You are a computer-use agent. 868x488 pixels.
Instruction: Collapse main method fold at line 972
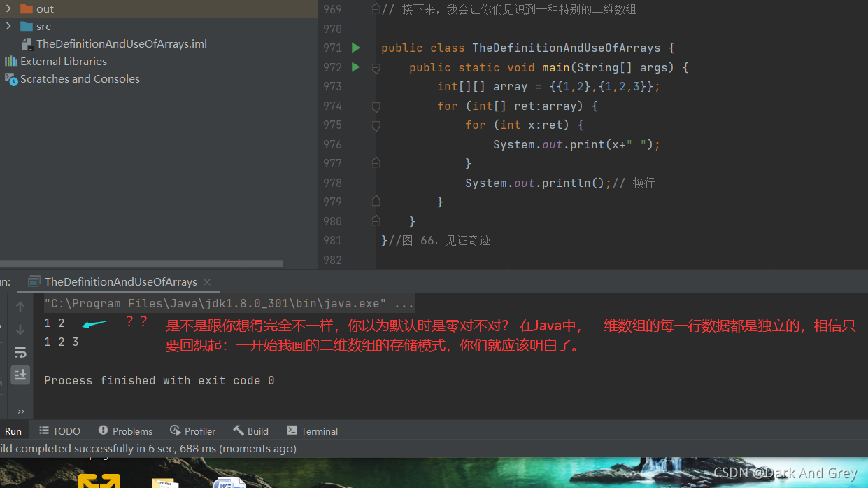coord(376,68)
